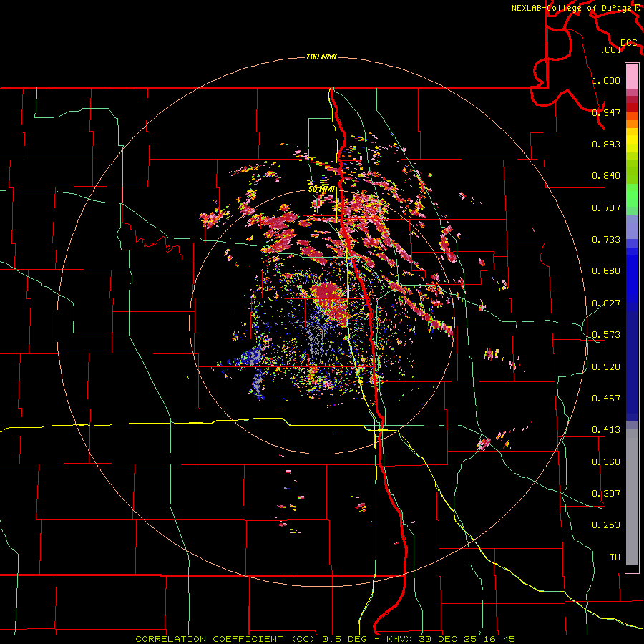644x644 pixels.
Task: Pick the periwinkle color bar segment
Action: tap(632, 227)
